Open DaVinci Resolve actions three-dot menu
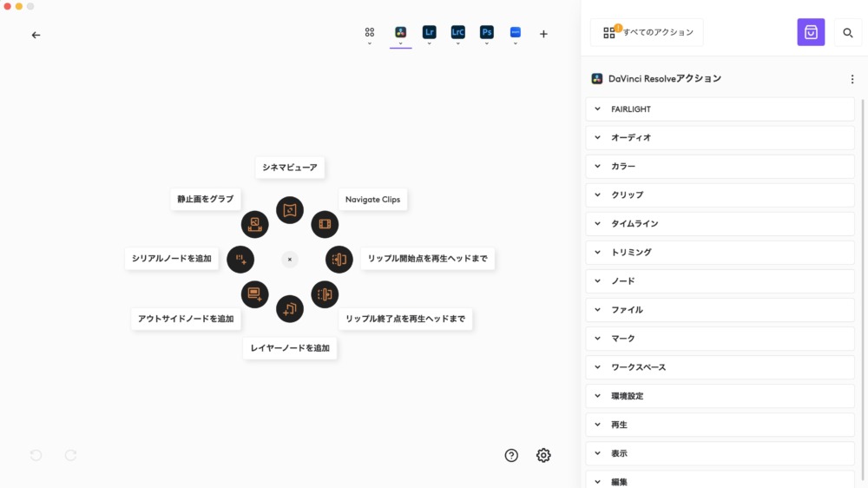Screen dimensions: 868x488 coord(852,79)
